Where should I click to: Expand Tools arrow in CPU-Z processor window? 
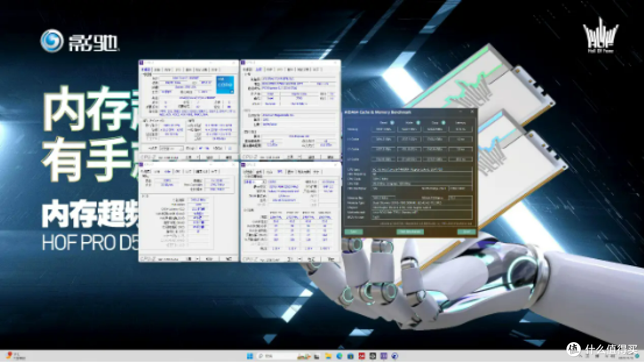click(x=199, y=157)
